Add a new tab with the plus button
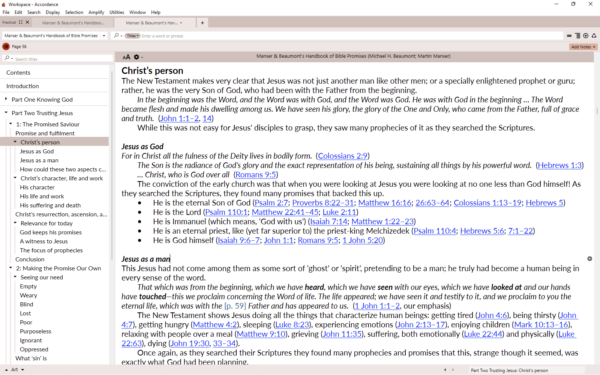Image resolution: width=600 pixels, height=375 pixels. point(202,23)
